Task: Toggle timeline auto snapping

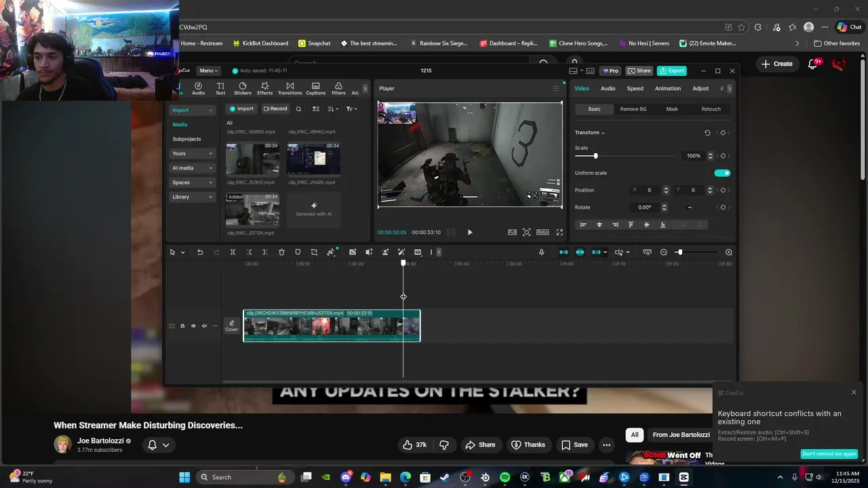Action: [x=580, y=252]
